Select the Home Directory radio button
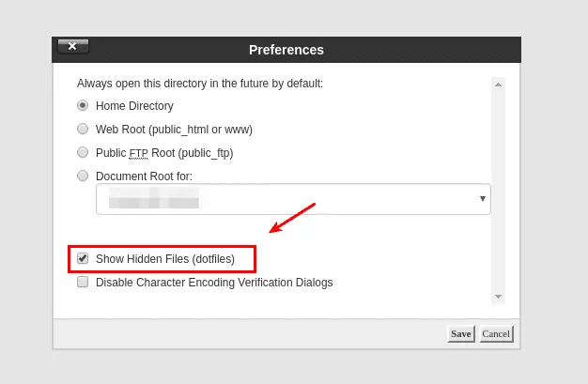Image resolution: width=588 pixels, height=384 pixels. pyautogui.click(x=83, y=106)
